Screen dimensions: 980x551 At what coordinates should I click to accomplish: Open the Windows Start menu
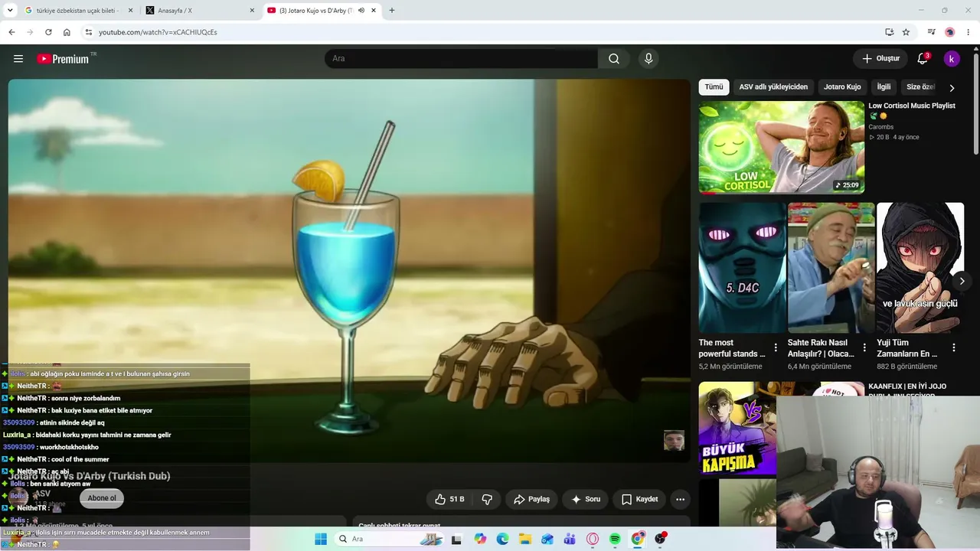[321, 539]
